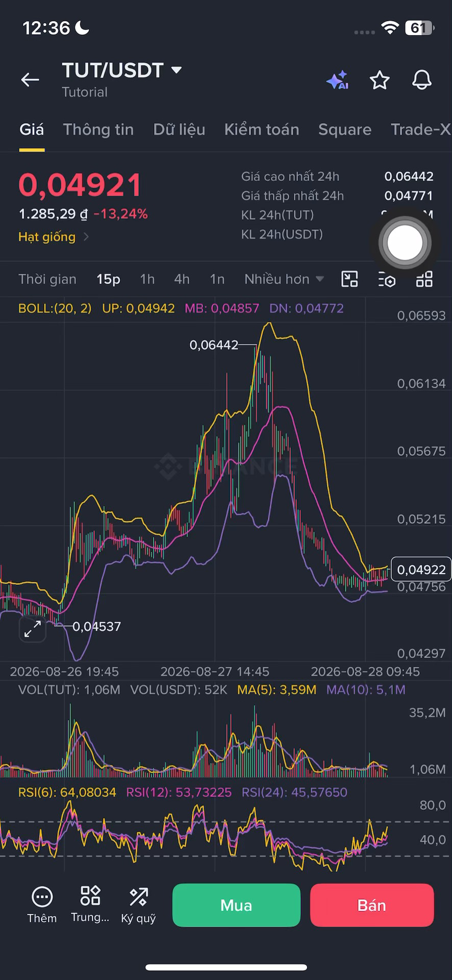
Task: Tap the floating assistive touch button
Action: [x=405, y=243]
